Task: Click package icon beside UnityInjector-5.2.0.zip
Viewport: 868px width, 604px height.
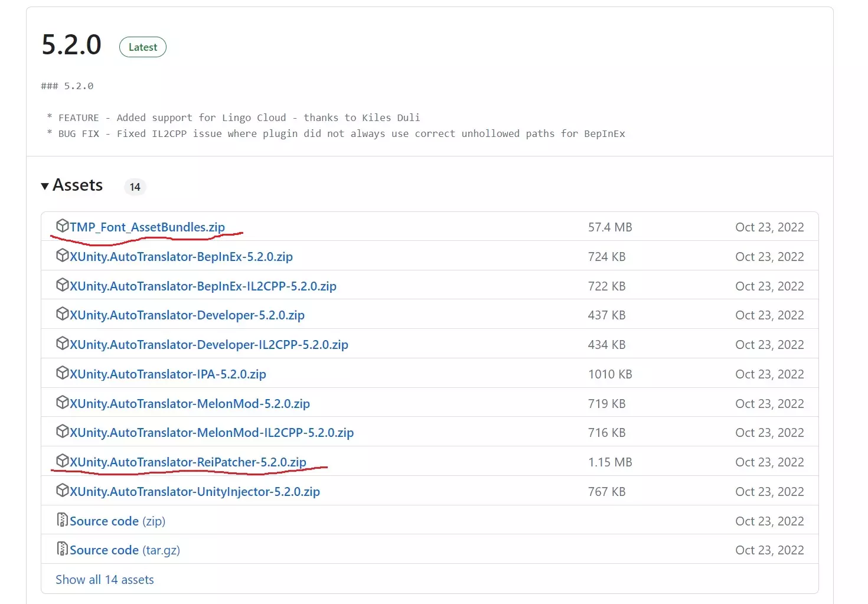Action: [x=62, y=490]
